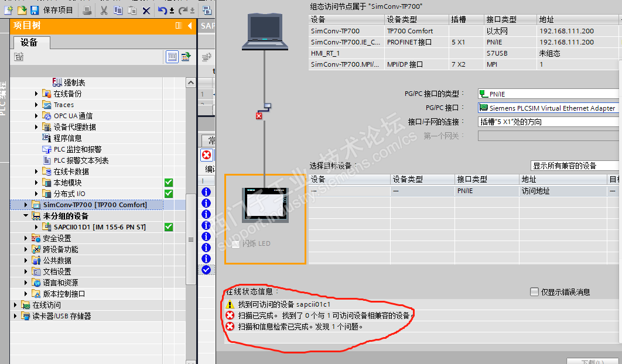Click the blue check mark status icon
Screen dimensions: 622x364
point(206,270)
